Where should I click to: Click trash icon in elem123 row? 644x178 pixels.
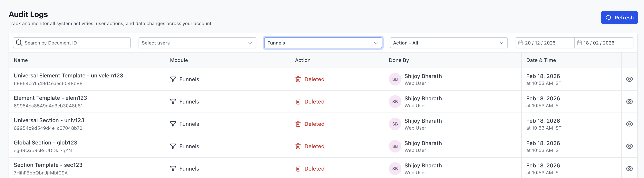click(x=298, y=102)
